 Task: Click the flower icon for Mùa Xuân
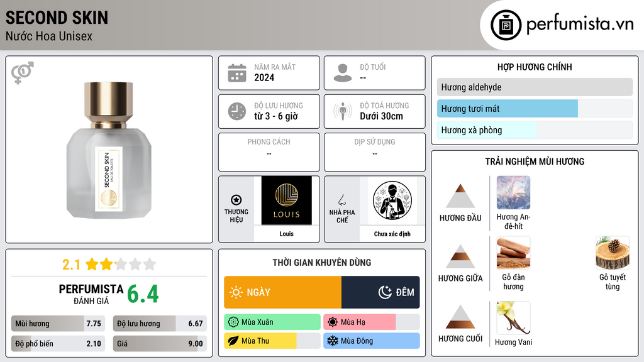coord(233,322)
